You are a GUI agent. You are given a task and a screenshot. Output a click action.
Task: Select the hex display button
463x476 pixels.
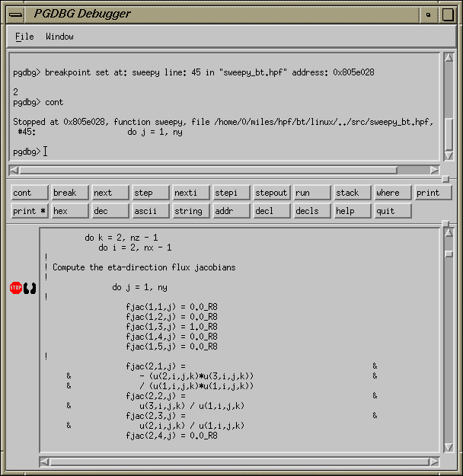tap(70, 211)
